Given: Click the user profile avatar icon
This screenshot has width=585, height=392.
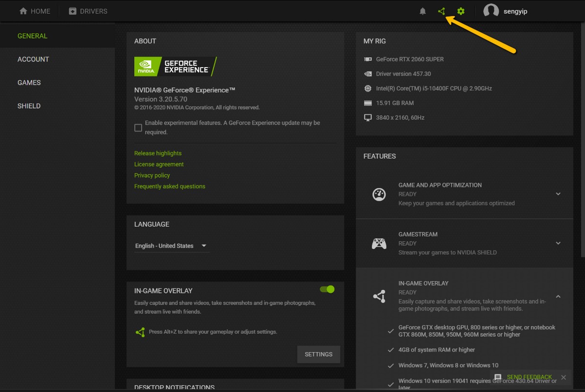Looking at the screenshot, I should pos(491,11).
